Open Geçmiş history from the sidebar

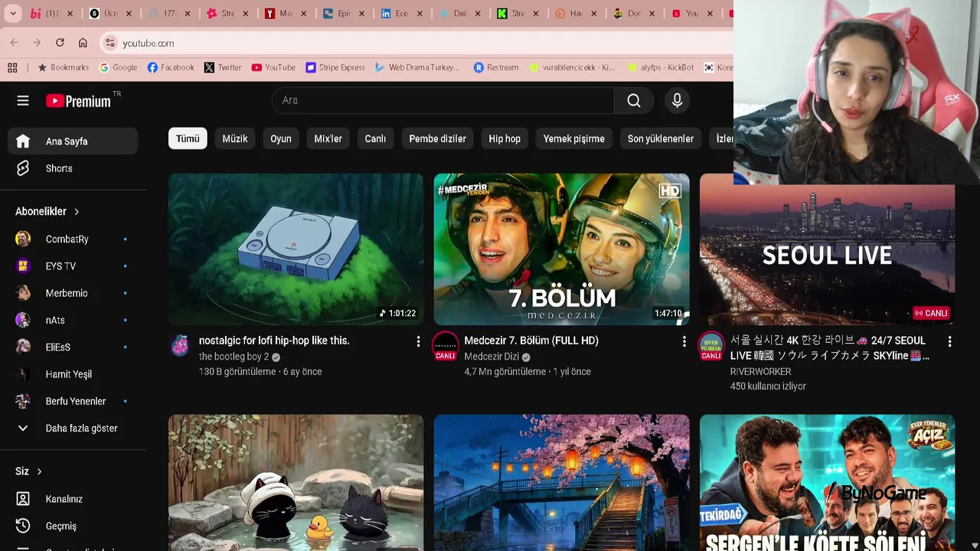coord(73,526)
